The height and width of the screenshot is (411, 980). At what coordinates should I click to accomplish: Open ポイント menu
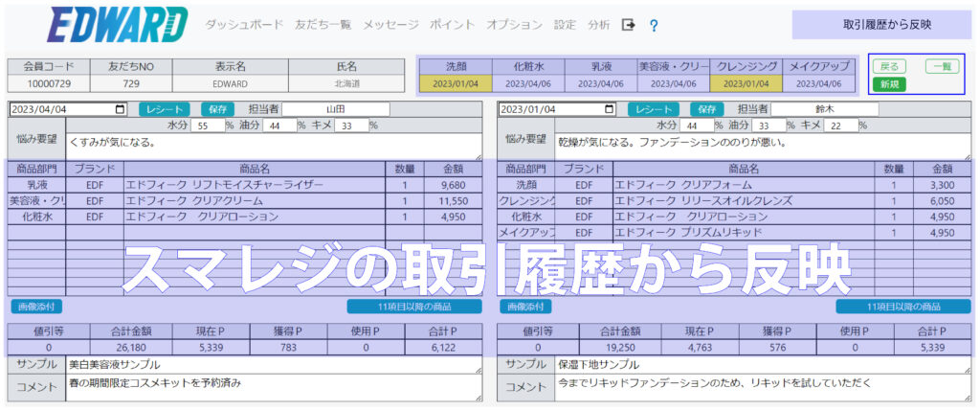(x=453, y=25)
